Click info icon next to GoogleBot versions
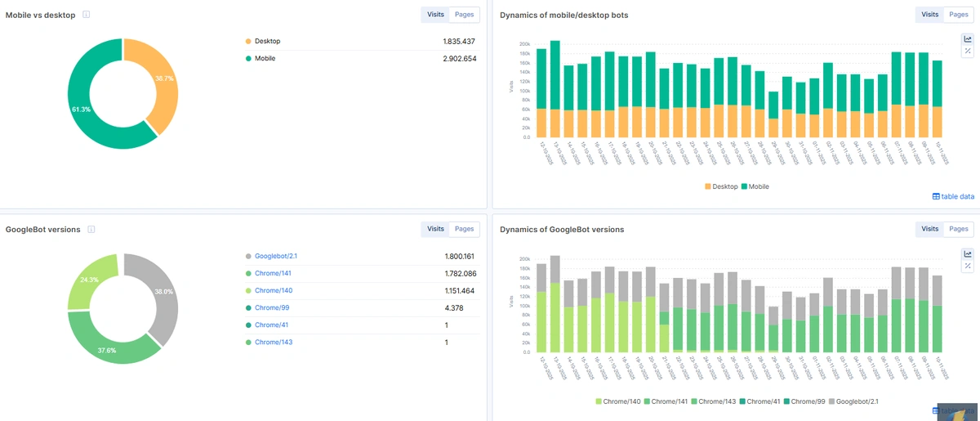 [x=91, y=230]
